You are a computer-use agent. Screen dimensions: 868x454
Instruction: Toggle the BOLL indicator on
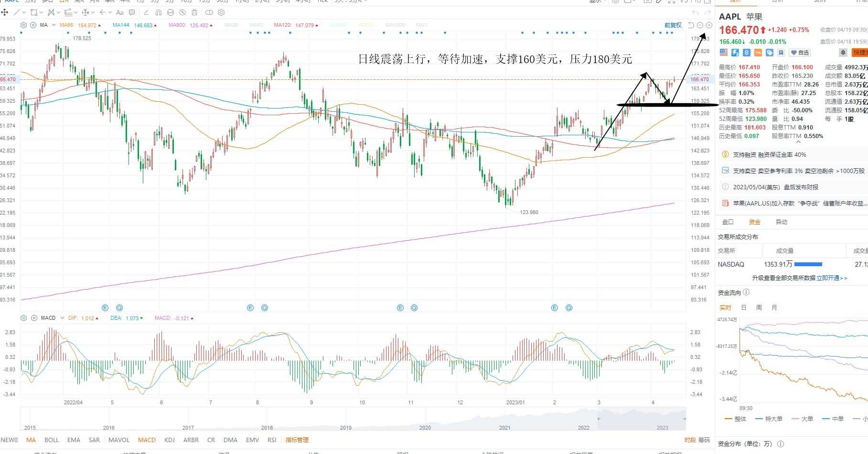click(x=52, y=440)
